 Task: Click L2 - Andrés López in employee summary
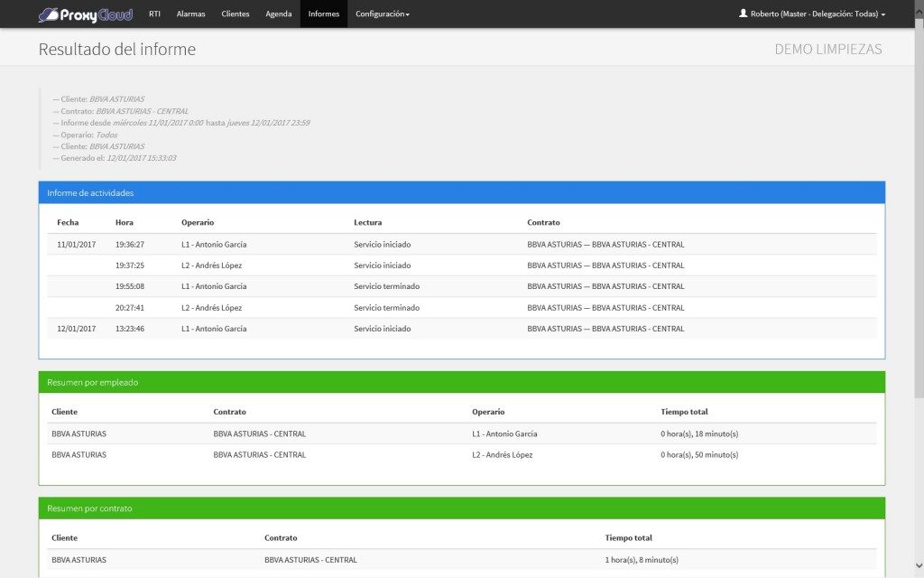tap(502, 455)
